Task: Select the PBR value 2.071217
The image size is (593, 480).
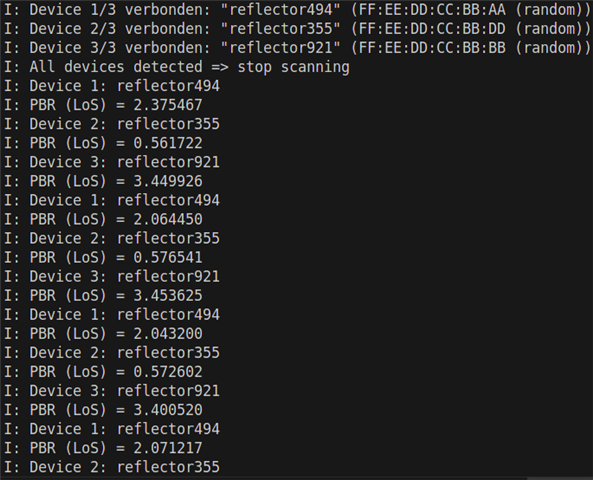Action: click(168, 448)
